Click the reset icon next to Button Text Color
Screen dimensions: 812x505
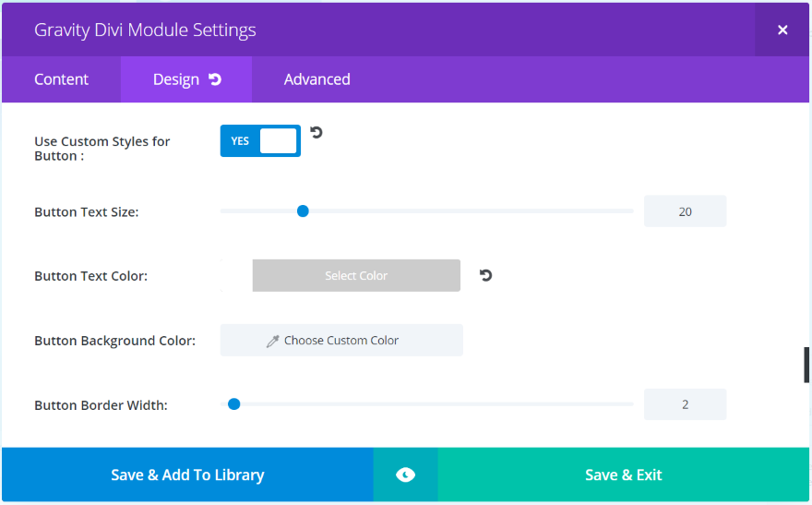(x=485, y=275)
